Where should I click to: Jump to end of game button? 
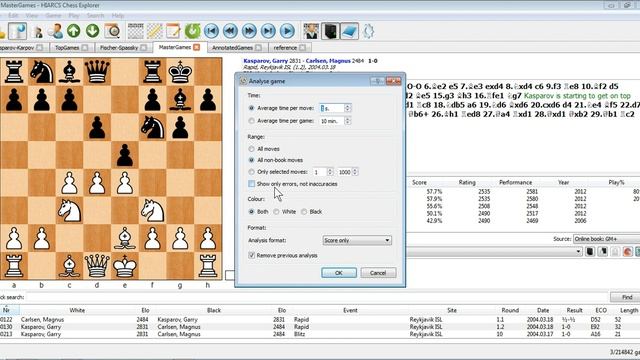[x=268, y=31]
